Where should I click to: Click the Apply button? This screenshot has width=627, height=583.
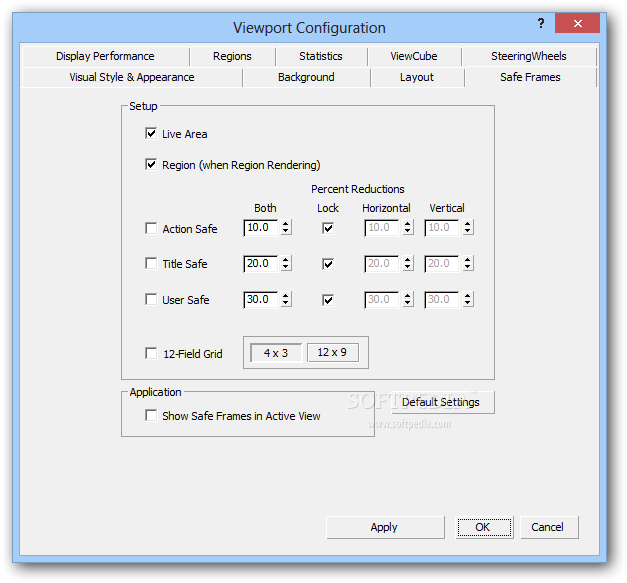[x=385, y=527]
